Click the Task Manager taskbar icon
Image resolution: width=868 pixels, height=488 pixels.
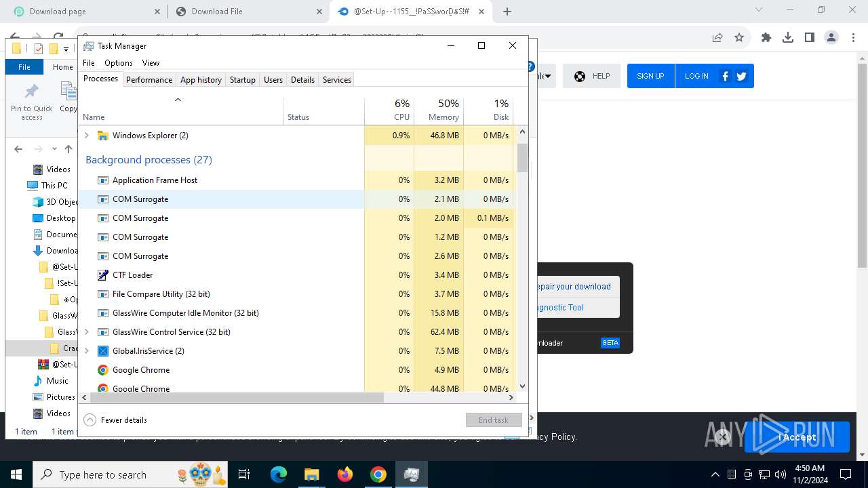[x=411, y=474]
